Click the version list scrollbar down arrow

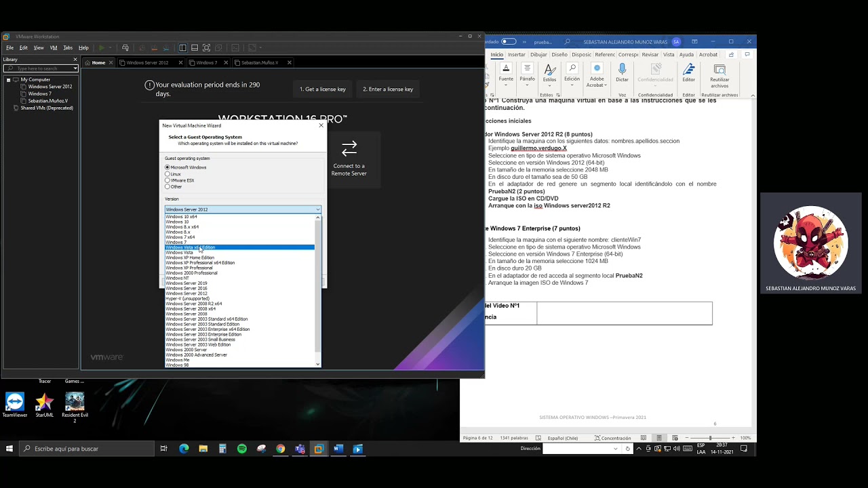(x=318, y=365)
